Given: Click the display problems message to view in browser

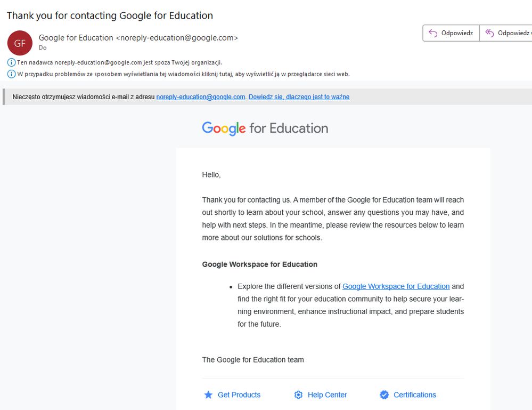Looking at the screenshot, I should pyautogui.click(x=183, y=74).
